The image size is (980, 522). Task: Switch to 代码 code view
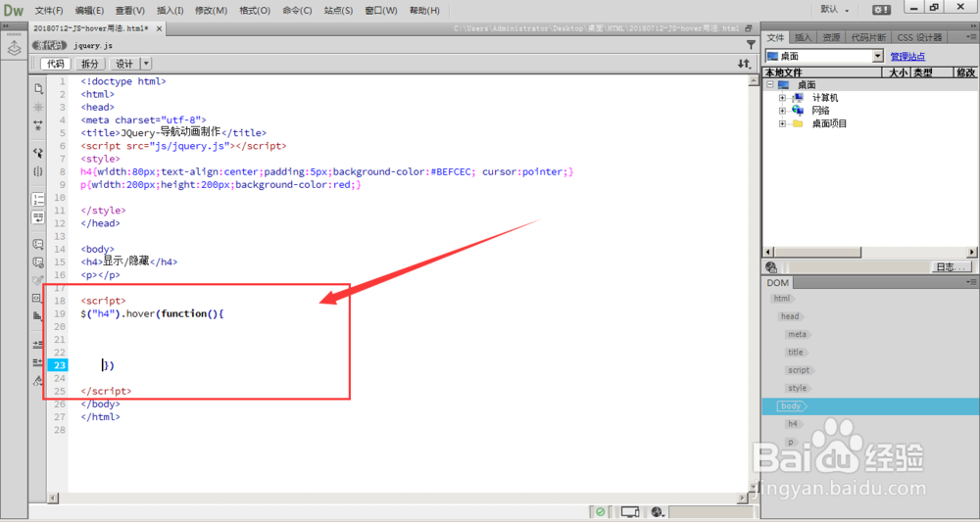pyautogui.click(x=55, y=64)
